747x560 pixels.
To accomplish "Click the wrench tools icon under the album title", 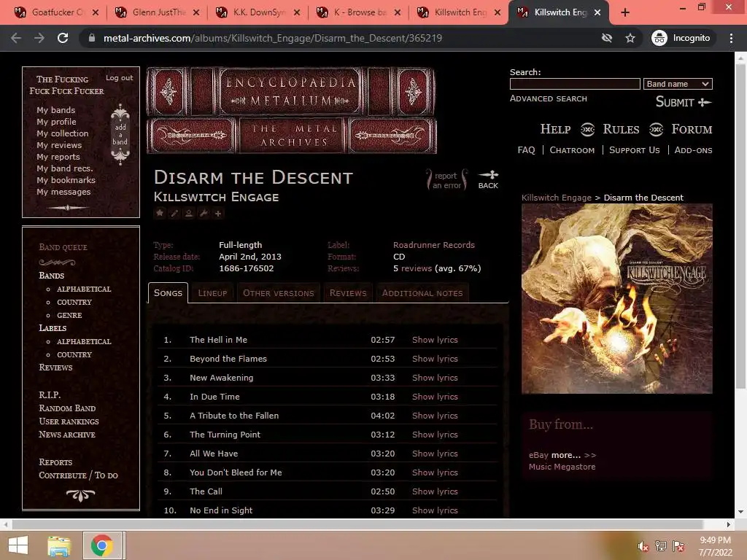I will [x=204, y=214].
